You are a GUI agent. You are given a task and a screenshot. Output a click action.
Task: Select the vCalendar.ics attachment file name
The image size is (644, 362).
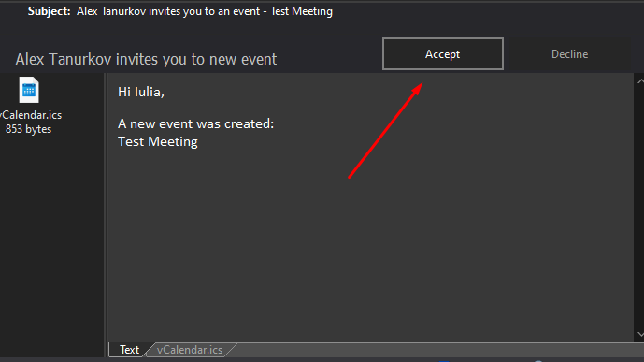[31, 115]
